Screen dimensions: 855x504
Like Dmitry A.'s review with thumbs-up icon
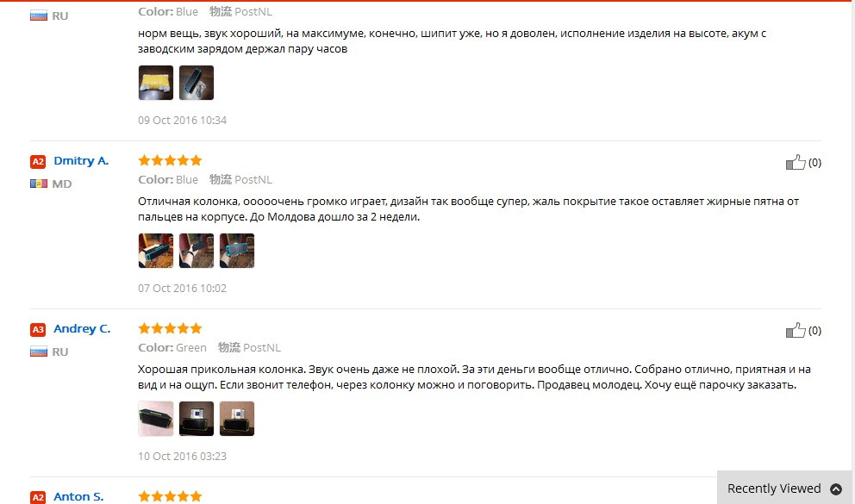796,162
